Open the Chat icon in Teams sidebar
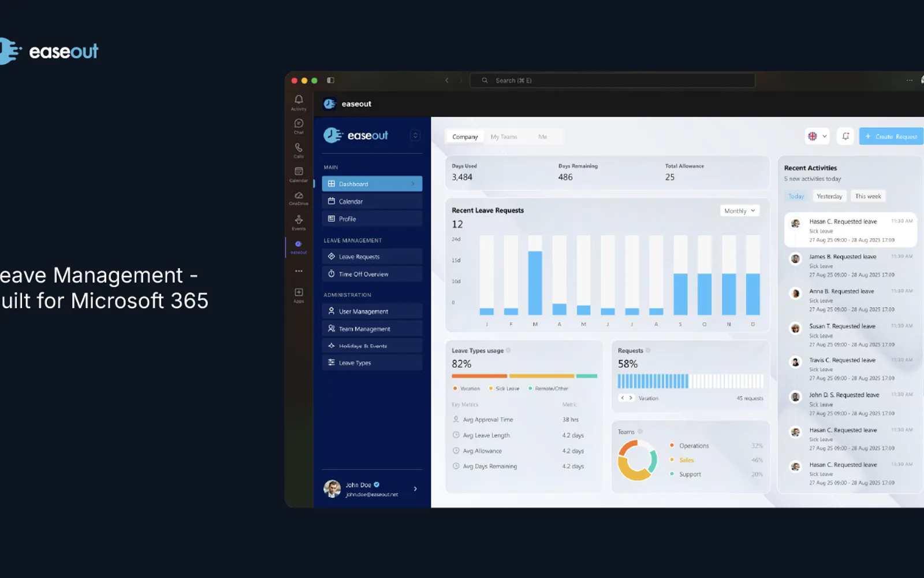 (299, 123)
